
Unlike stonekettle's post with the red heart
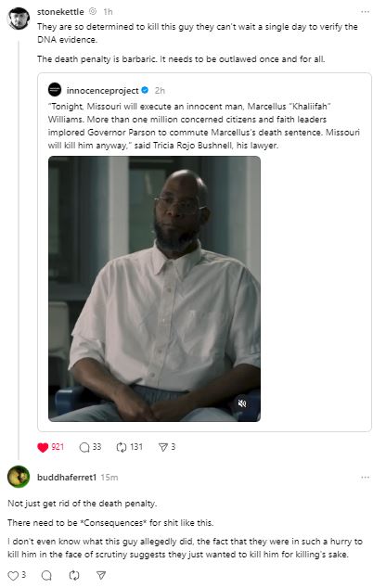pos(43,447)
